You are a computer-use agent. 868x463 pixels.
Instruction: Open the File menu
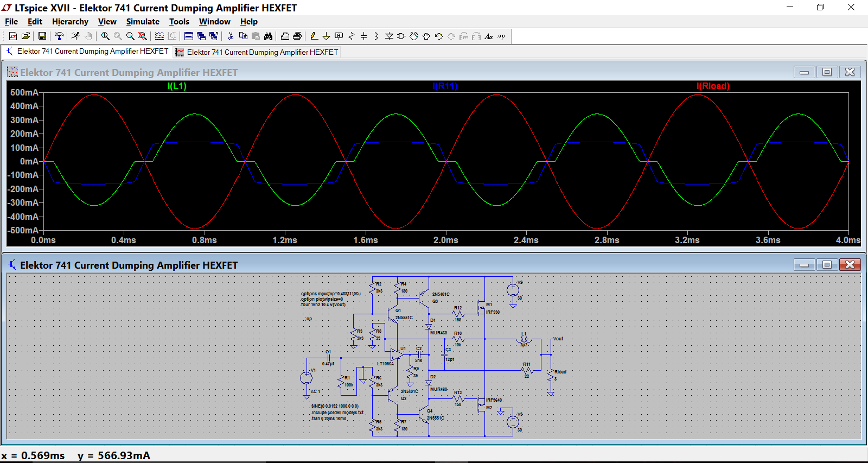click(11, 22)
